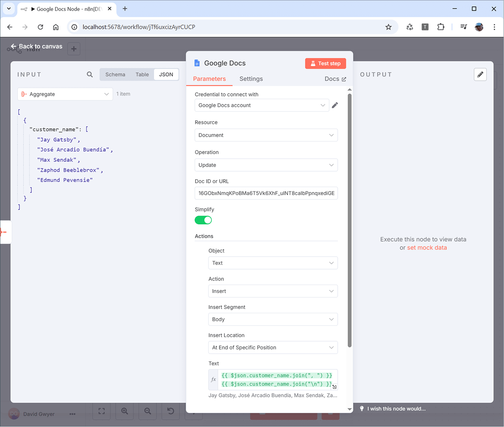Image resolution: width=504 pixels, height=427 pixels.
Task: Bookmark this page with the star icon
Action: (388, 27)
